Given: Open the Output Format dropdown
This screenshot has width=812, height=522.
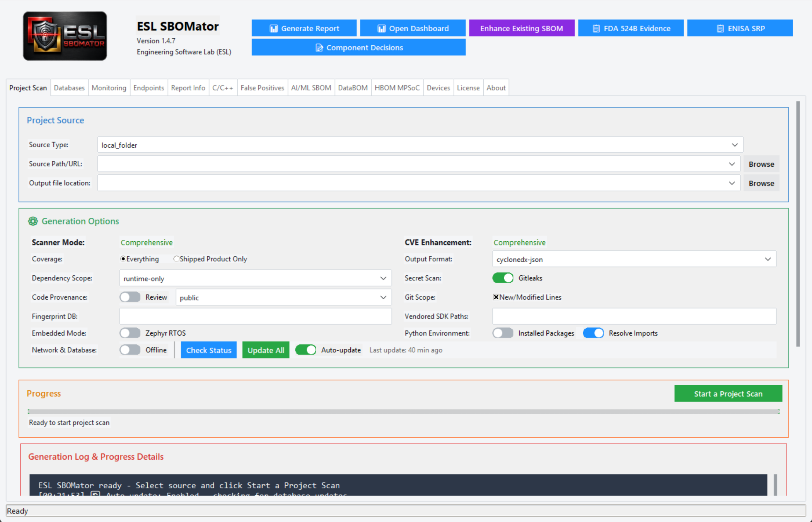Looking at the screenshot, I should pos(634,259).
